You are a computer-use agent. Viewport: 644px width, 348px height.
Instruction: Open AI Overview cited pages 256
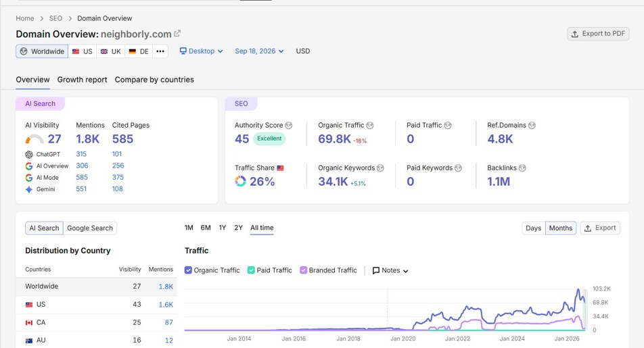tap(118, 166)
